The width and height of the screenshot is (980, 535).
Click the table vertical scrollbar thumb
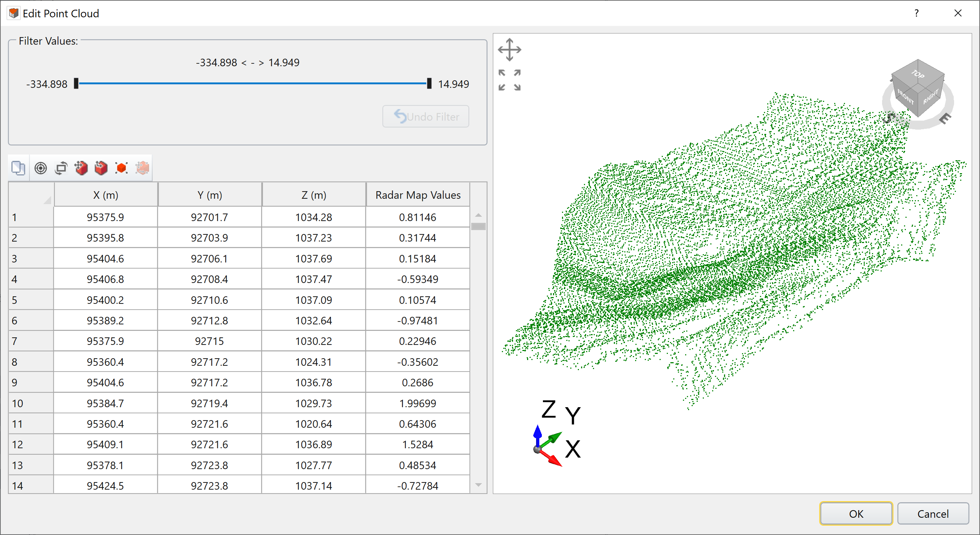pyautogui.click(x=478, y=226)
